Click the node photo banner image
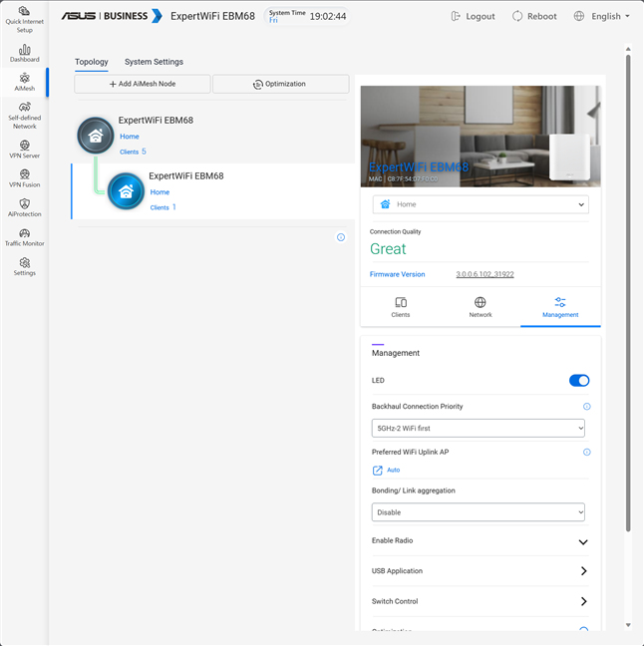The width and height of the screenshot is (644, 646). point(481,137)
